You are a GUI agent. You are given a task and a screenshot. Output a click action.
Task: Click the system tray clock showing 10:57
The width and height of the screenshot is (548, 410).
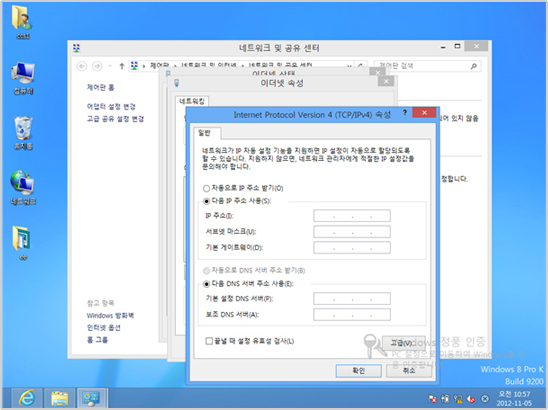[x=514, y=398]
